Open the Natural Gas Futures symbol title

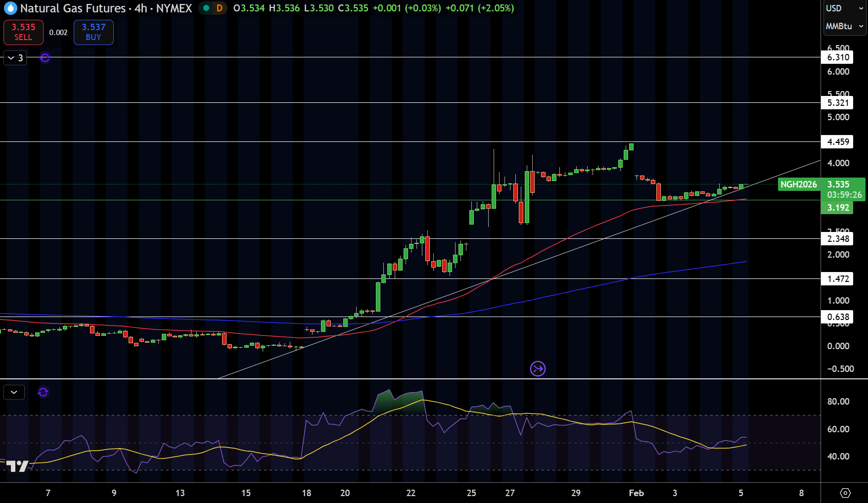[x=106, y=8]
